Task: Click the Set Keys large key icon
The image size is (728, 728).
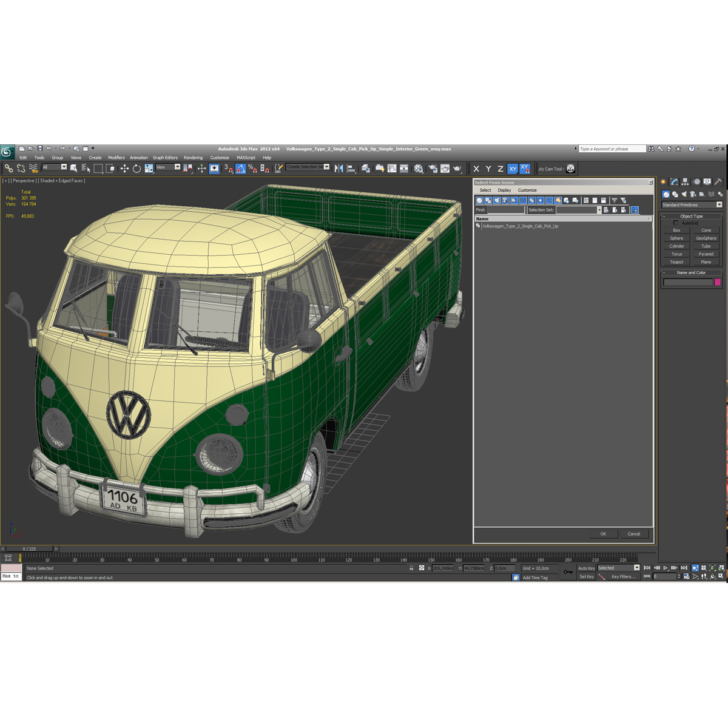Action: coord(568,572)
